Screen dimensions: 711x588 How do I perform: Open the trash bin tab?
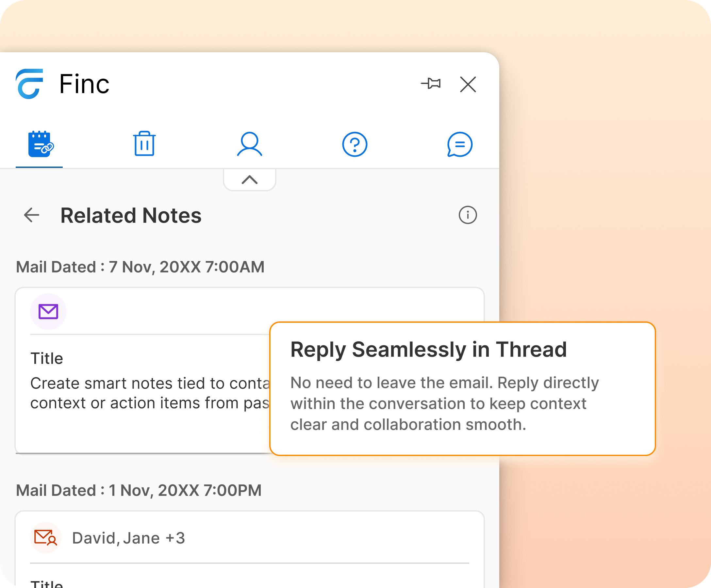point(144,144)
